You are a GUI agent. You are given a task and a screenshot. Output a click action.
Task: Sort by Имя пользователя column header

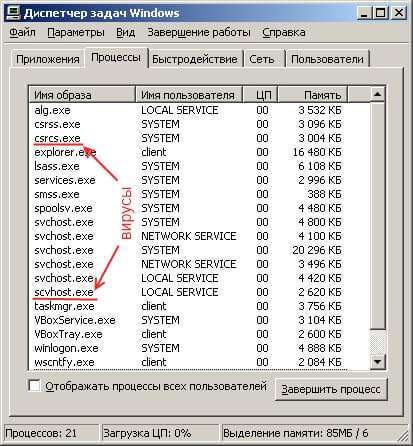pos(189,95)
